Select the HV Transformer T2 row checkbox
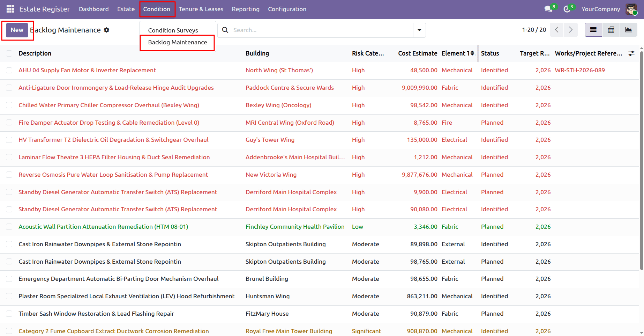This screenshot has width=644, height=336. click(x=9, y=140)
